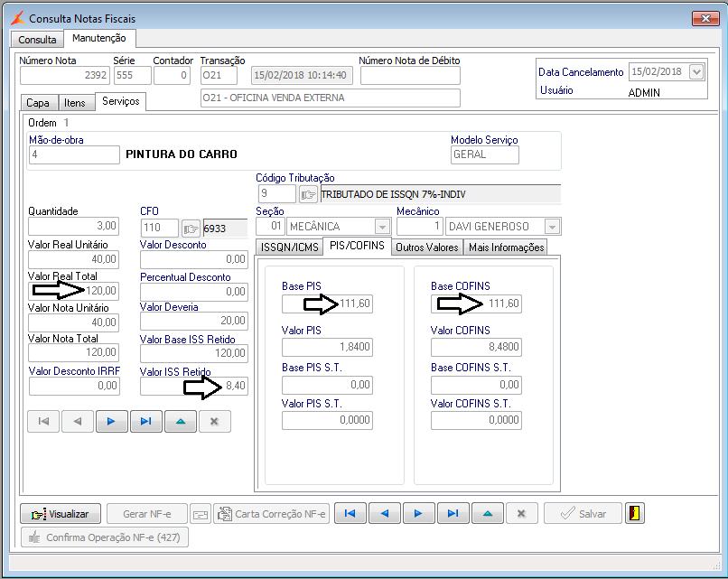Click the exit door icon beside Salvar

[x=636, y=513]
